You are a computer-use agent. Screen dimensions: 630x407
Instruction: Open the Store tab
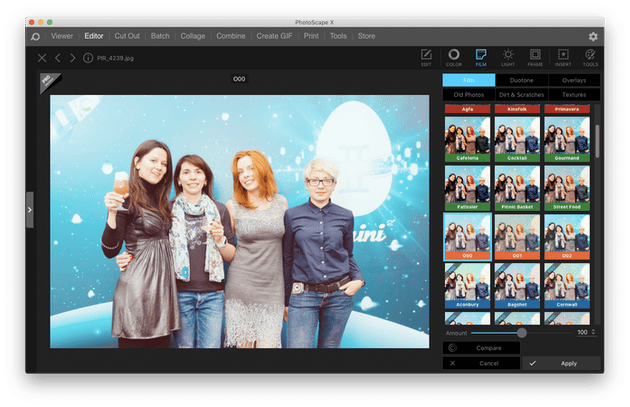[366, 36]
